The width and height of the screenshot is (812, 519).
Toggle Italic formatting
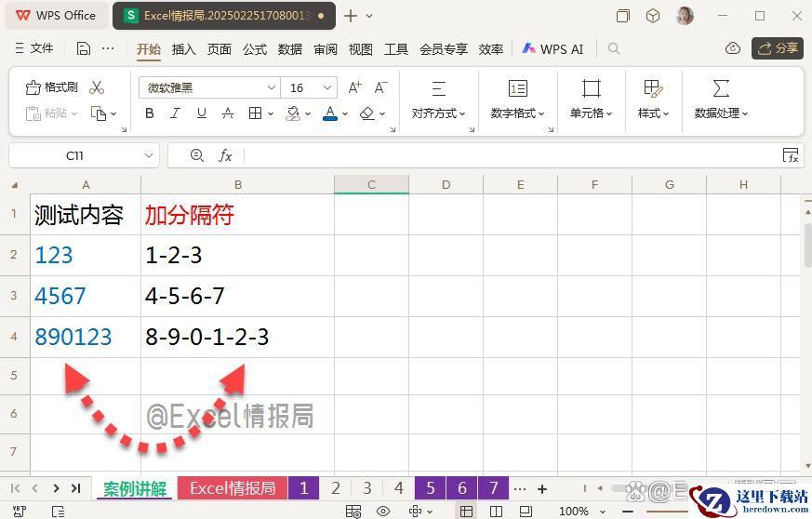click(x=176, y=113)
